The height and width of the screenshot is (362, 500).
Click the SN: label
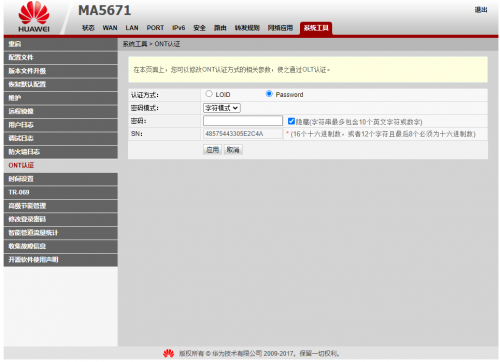(137, 134)
